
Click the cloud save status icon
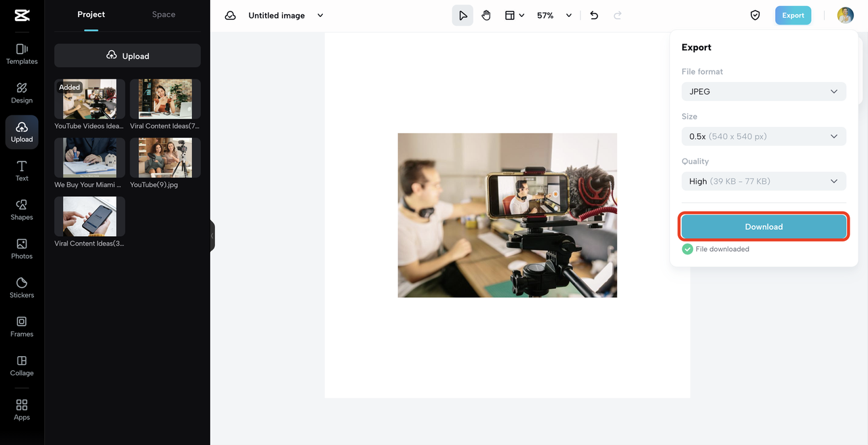pyautogui.click(x=231, y=15)
